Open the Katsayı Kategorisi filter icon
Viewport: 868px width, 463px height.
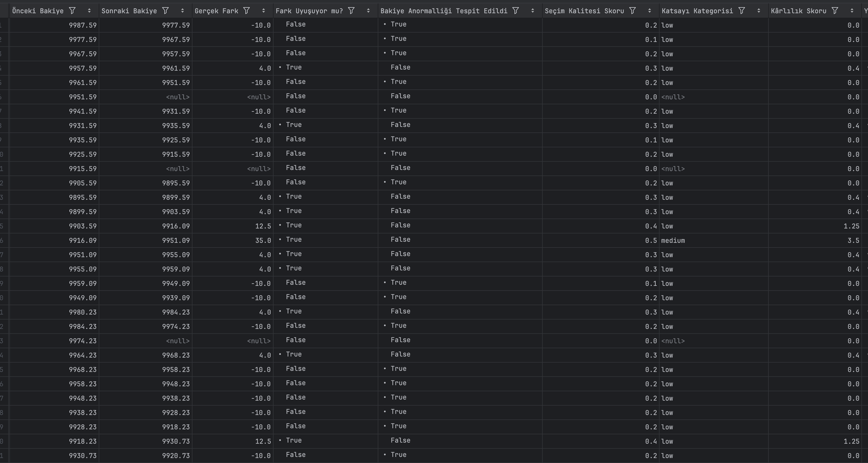click(742, 11)
